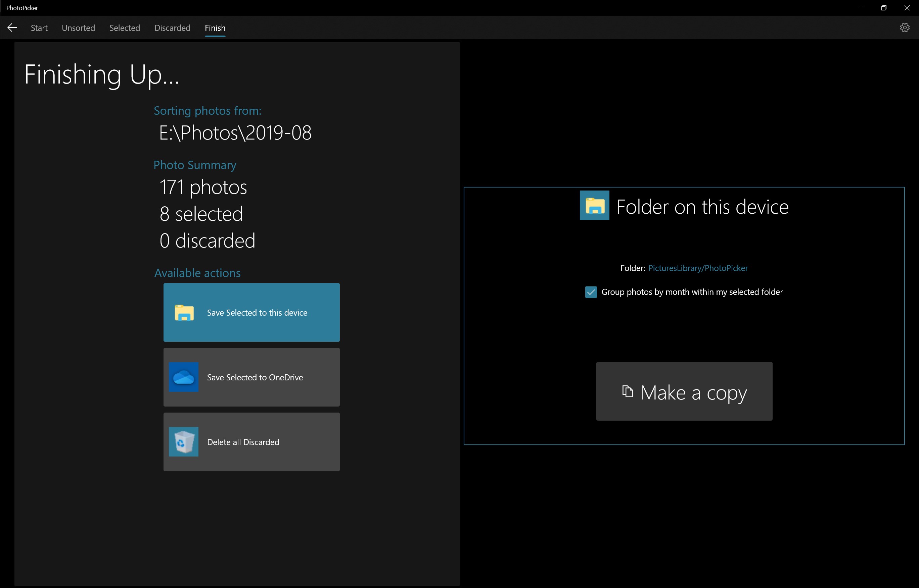
Task: Click the back arrow icon
Action: (x=12, y=28)
